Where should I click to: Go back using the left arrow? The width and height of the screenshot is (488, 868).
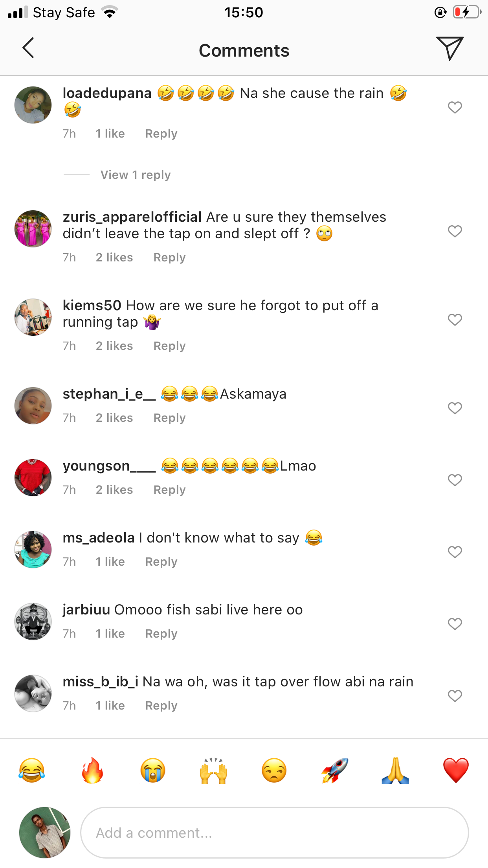[x=28, y=48]
